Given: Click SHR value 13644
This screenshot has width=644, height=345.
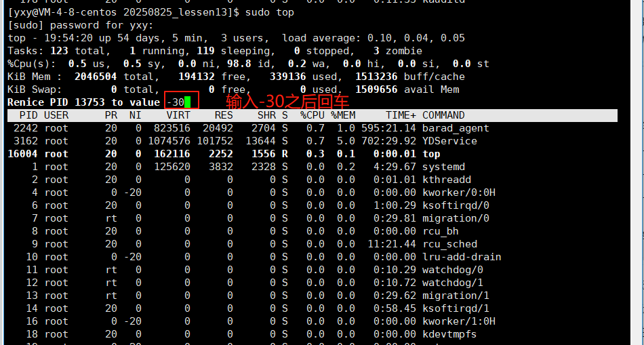Looking at the screenshot, I should point(260,141).
